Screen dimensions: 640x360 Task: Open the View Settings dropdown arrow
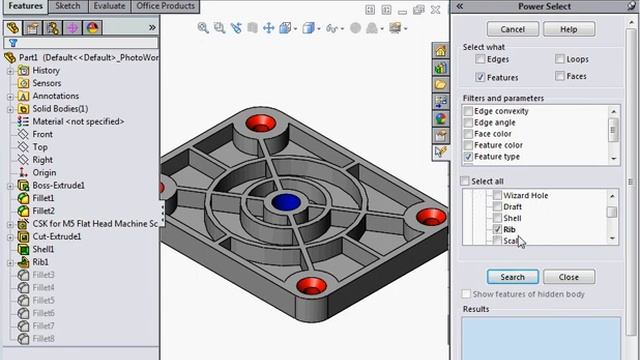pos(405,29)
